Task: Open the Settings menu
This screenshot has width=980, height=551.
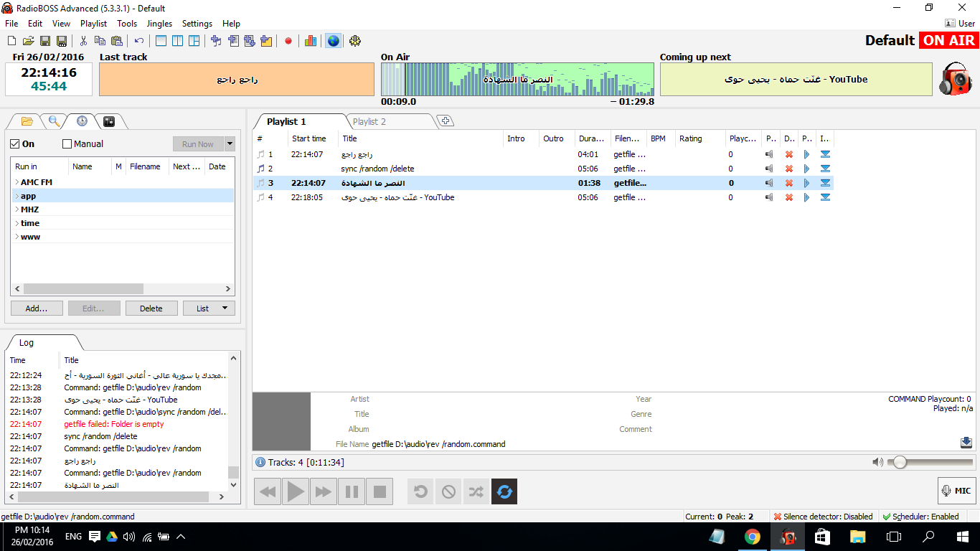Action: [x=197, y=24]
